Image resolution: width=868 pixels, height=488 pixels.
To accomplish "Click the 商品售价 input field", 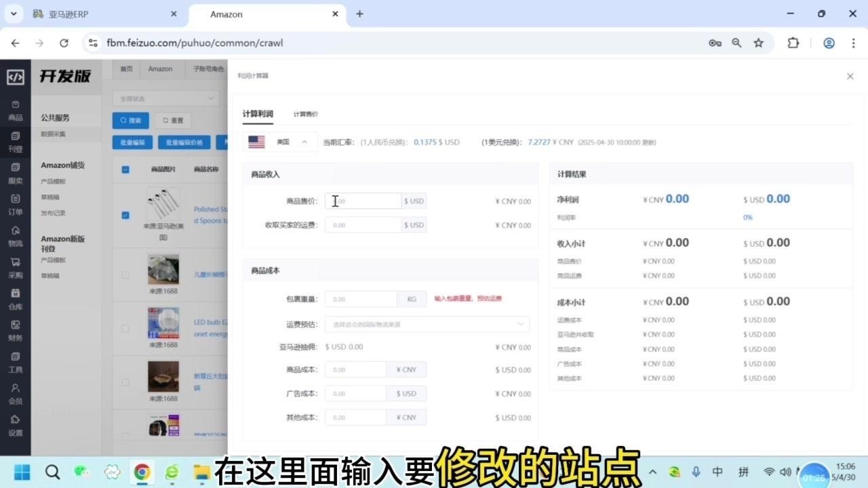I will point(363,201).
